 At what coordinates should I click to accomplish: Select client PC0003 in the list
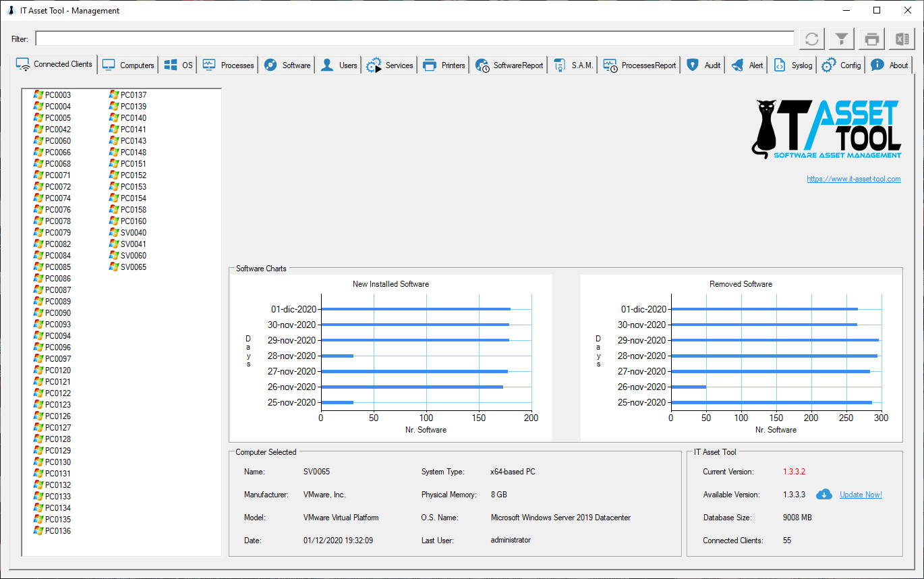tap(57, 95)
